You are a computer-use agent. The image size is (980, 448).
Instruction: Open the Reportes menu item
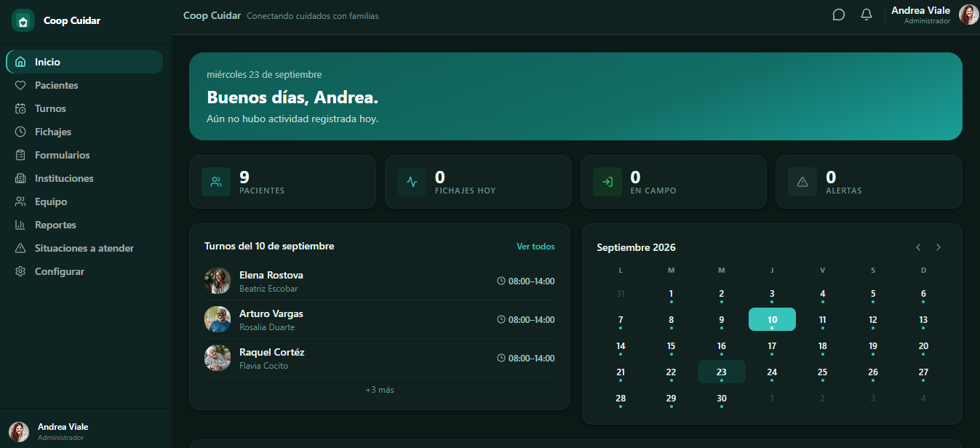click(x=84, y=225)
